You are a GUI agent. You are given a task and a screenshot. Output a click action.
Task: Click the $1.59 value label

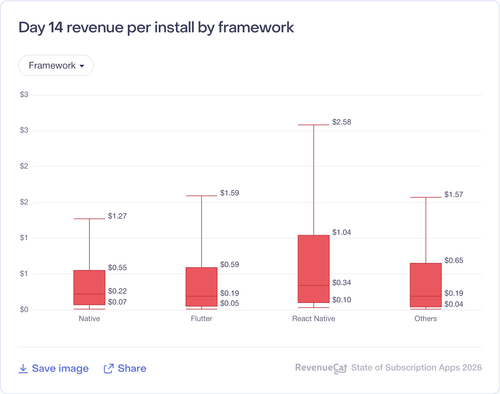pyautogui.click(x=230, y=193)
